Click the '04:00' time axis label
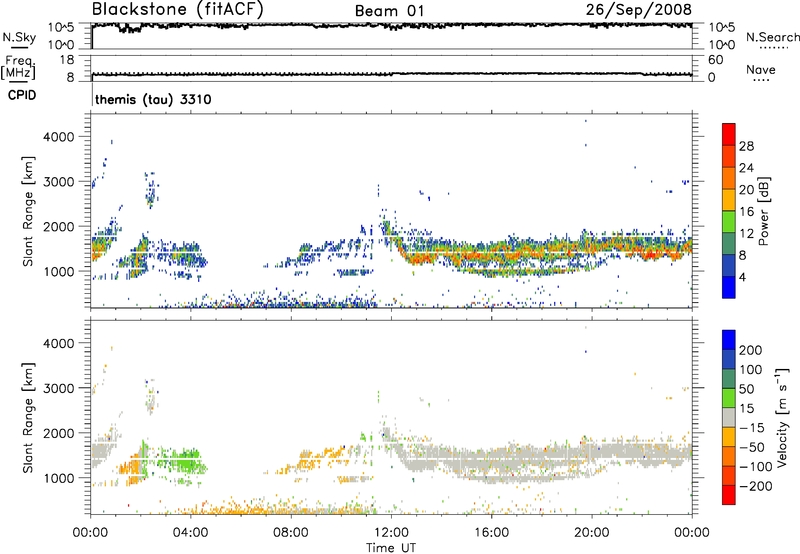The image size is (800, 554). 191,533
